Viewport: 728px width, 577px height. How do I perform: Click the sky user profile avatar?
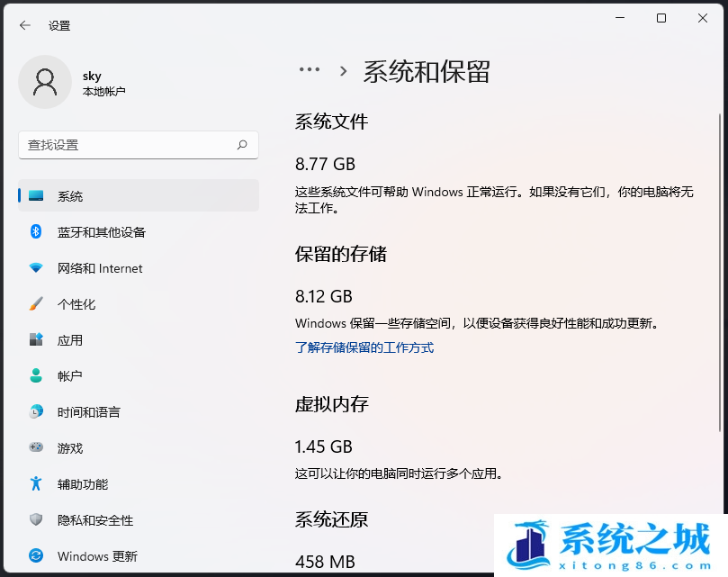click(x=45, y=82)
